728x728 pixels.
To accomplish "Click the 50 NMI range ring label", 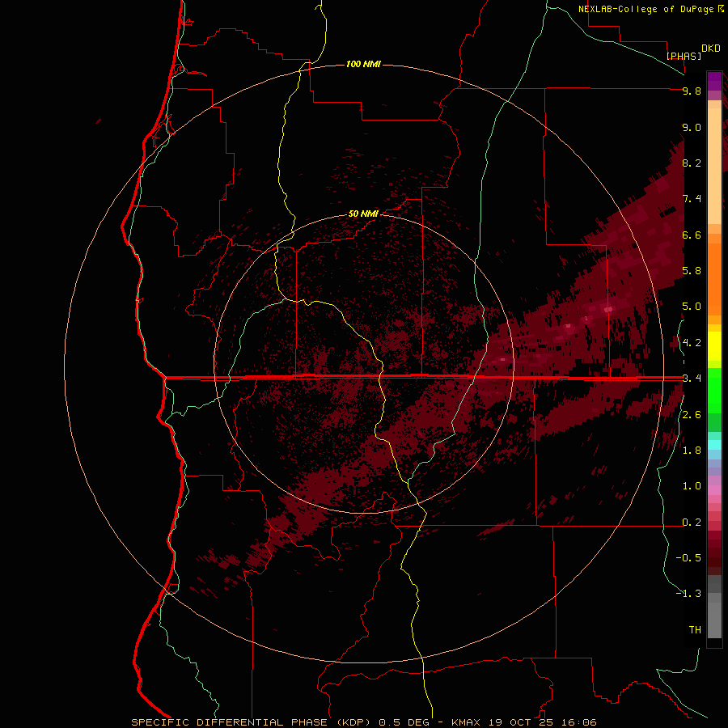I will point(363,214).
